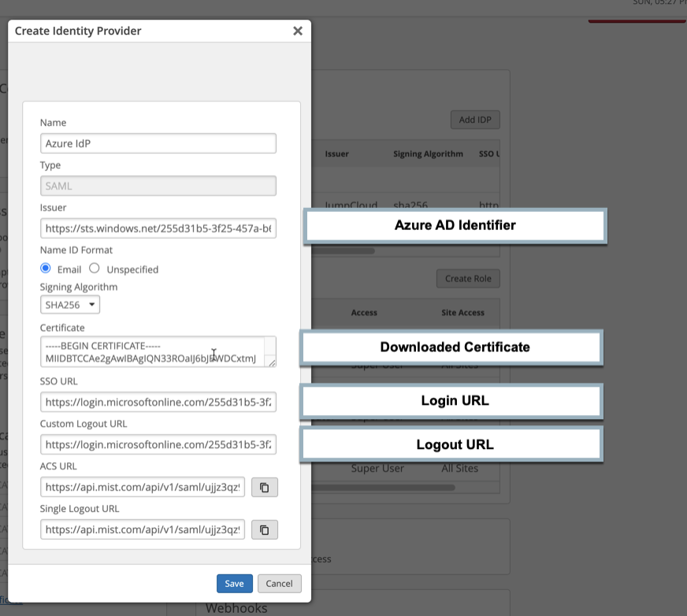The image size is (687, 616).
Task: Focus the Certificate text area
Action: pos(154,352)
